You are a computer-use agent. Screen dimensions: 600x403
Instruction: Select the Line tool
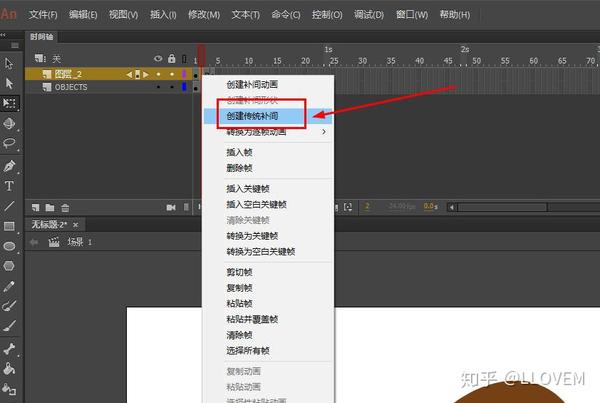(x=9, y=206)
